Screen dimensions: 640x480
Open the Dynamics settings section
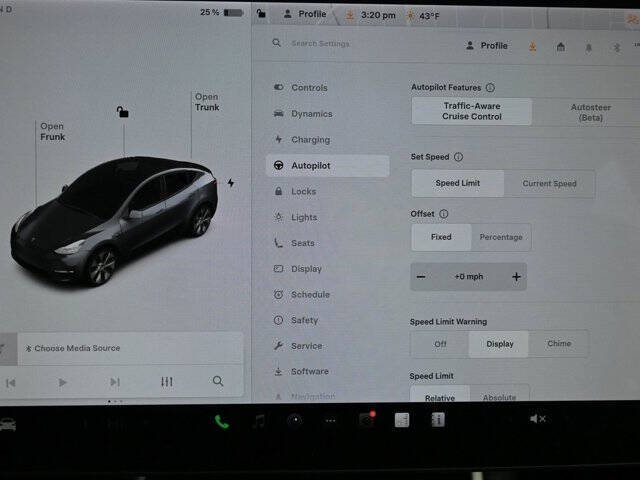pos(327,114)
